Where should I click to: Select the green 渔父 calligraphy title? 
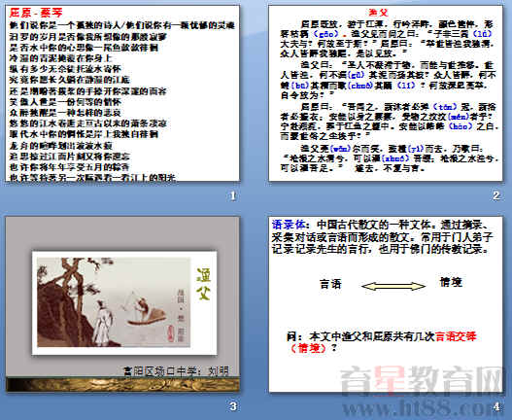click(x=204, y=283)
